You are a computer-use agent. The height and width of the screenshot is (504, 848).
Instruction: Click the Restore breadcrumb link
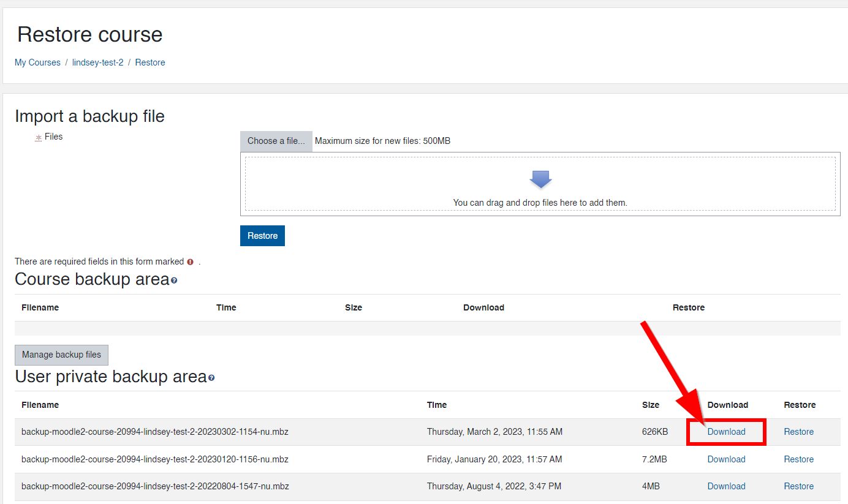point(150,62)
